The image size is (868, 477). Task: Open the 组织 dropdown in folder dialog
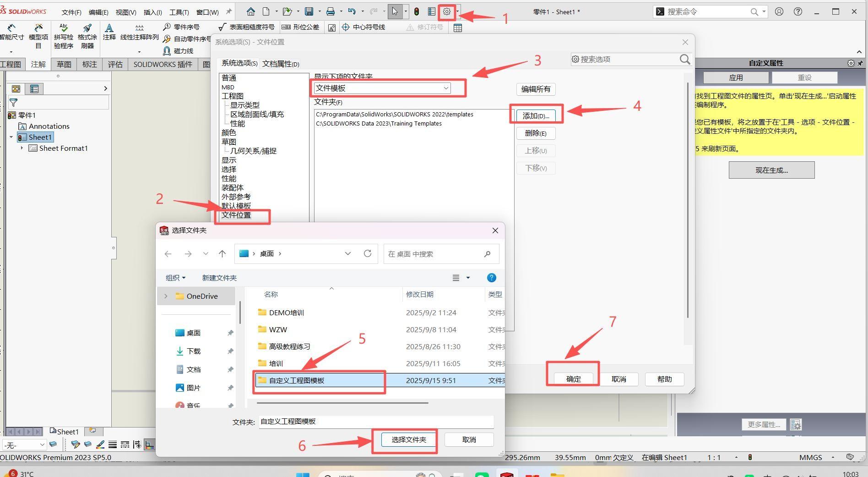click(175, 278)
